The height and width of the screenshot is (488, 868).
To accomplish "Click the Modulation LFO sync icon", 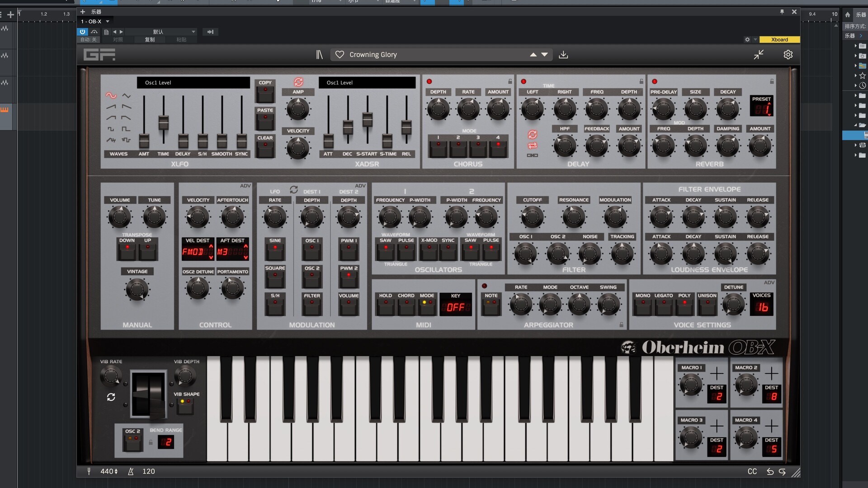I will (x=294, y=190).
